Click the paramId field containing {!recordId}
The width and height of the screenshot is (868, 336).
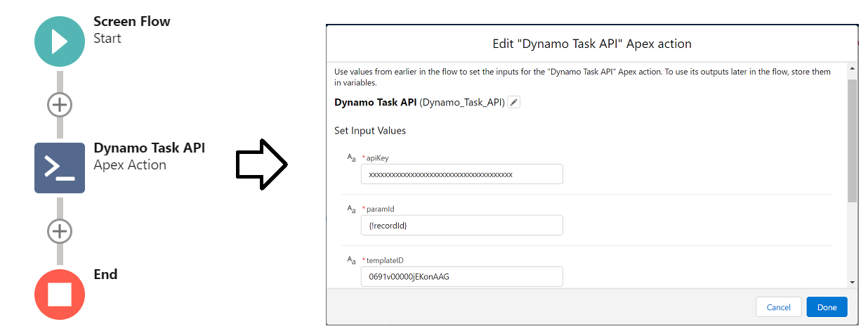461,226
